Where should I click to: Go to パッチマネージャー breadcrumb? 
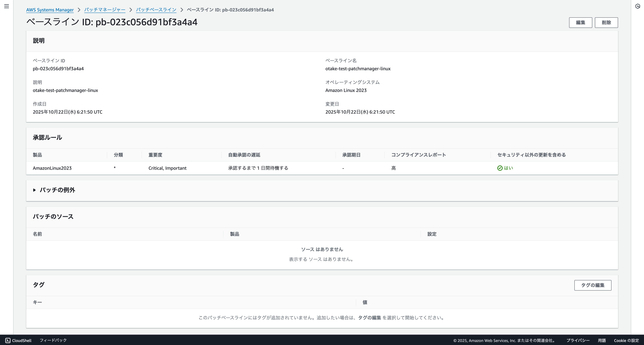click(x=105, y=10)
